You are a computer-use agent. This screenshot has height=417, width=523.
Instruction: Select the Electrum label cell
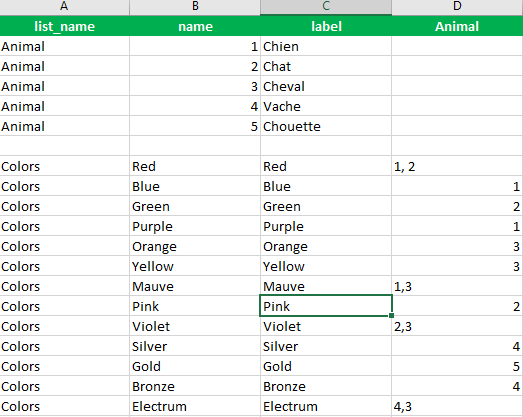326,406
